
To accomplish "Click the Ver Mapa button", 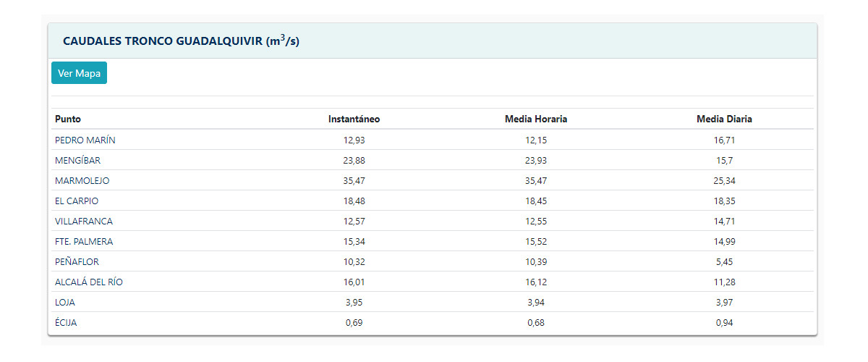I will (79, 73).
